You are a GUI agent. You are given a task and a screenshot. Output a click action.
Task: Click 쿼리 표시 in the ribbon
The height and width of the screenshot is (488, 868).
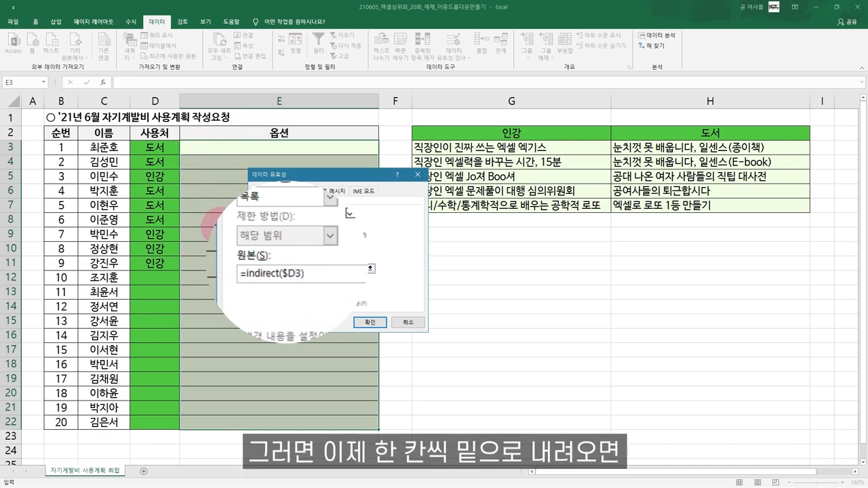click(157, 35)
